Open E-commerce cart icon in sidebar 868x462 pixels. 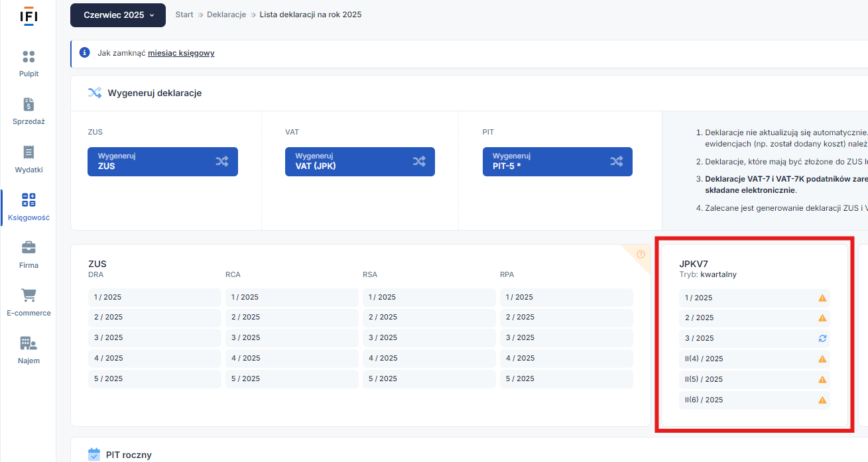(29, 296)
